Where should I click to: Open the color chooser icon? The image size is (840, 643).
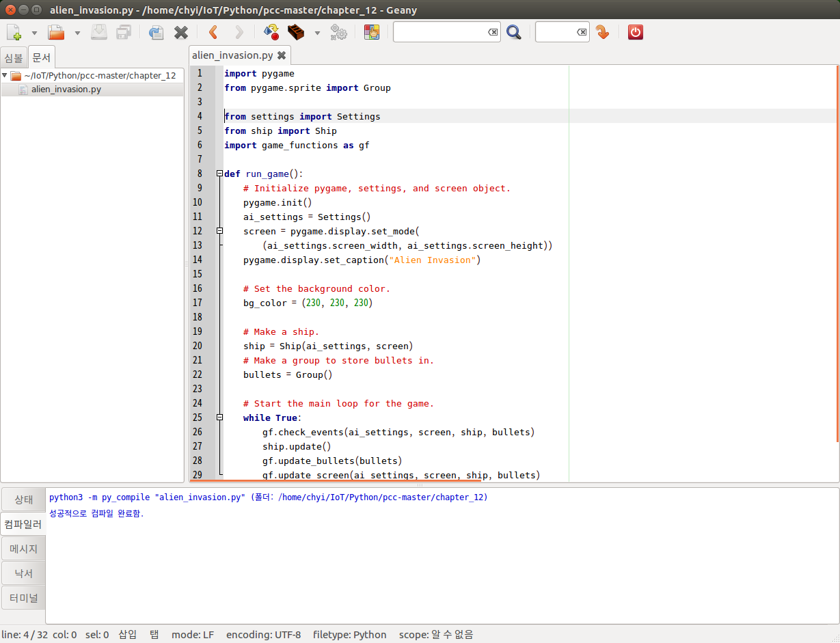click(x=371, y=31)
